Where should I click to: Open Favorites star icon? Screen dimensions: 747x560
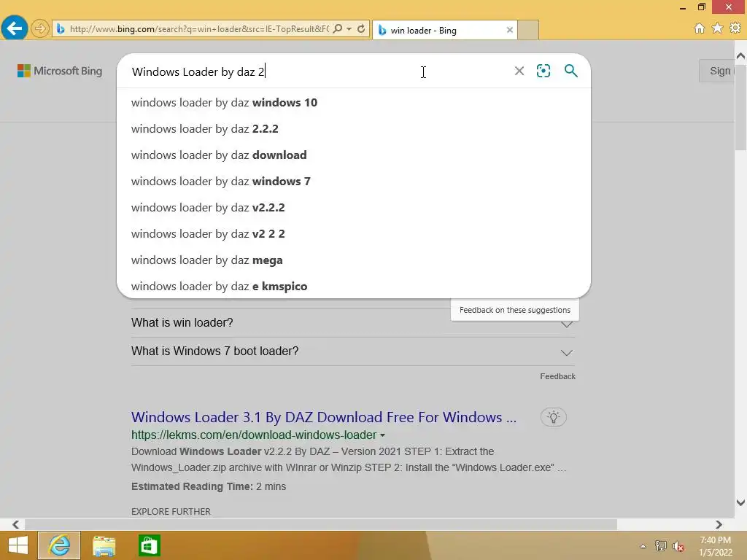click(x=718, y=28)
